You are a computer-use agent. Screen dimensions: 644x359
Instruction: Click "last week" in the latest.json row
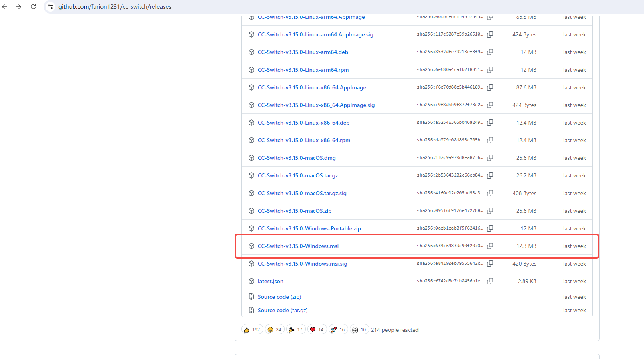click(574, 281)
